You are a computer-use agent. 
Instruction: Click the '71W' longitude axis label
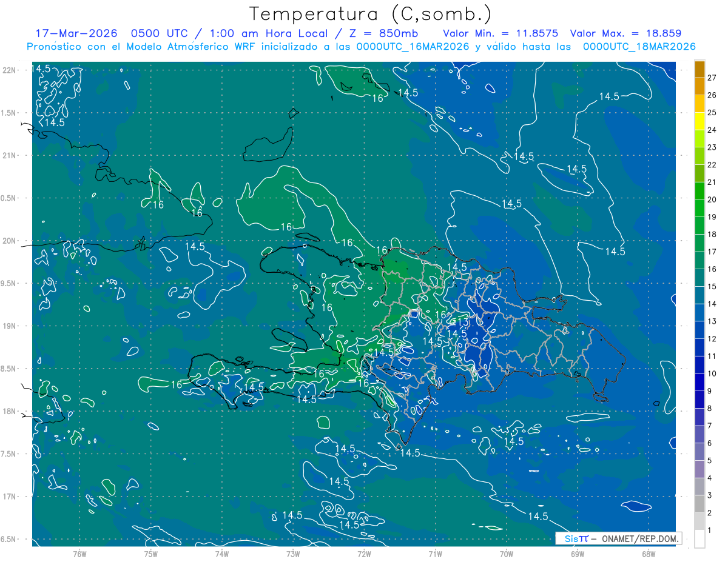[x=435, y=554]
